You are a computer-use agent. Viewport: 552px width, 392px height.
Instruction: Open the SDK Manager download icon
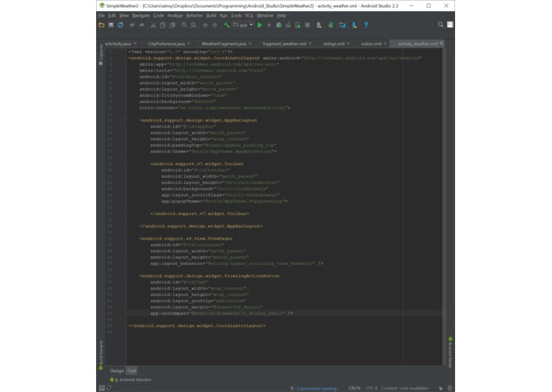point(354,25)
